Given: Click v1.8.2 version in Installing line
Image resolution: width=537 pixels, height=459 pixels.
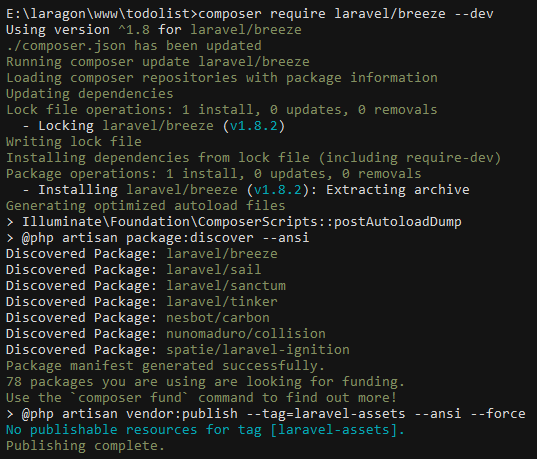Looking at the screenshot, I should [278, 190].
